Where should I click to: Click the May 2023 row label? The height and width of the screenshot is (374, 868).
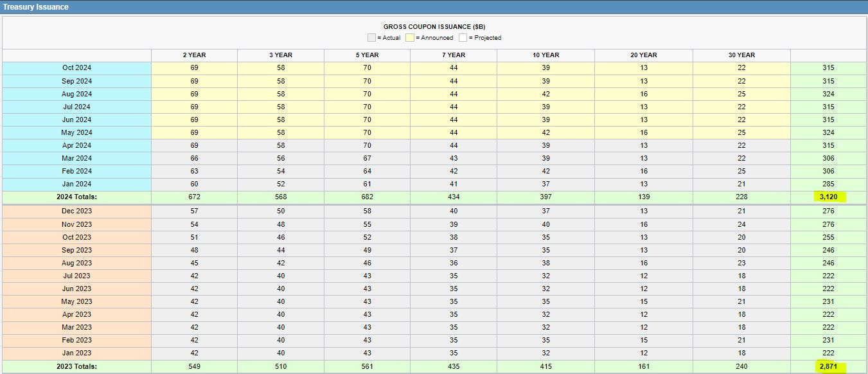77,301
